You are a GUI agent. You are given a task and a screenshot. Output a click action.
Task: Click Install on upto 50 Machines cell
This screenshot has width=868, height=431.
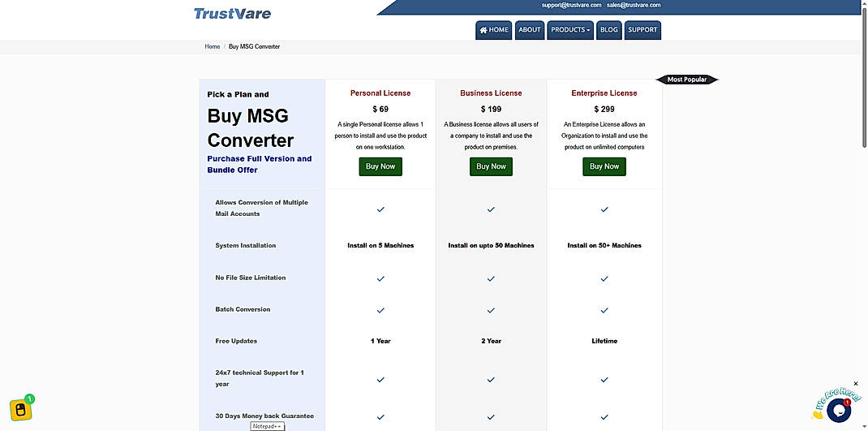[x=491, y=245]
